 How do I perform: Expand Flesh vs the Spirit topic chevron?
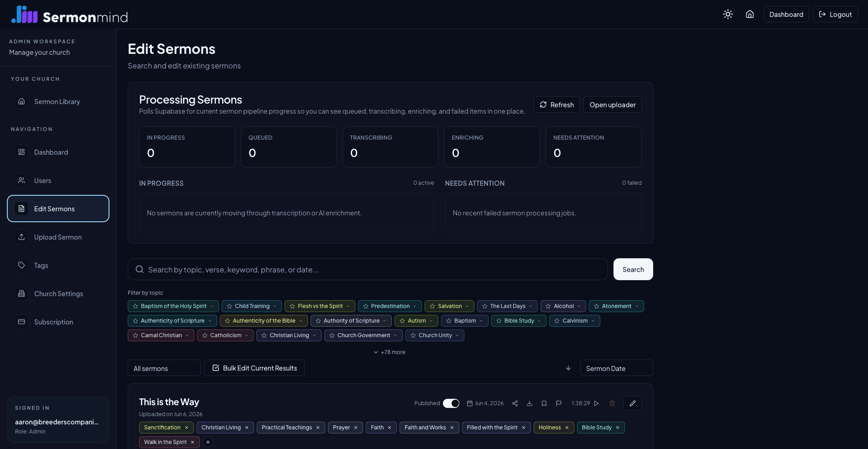coord(348,306)
